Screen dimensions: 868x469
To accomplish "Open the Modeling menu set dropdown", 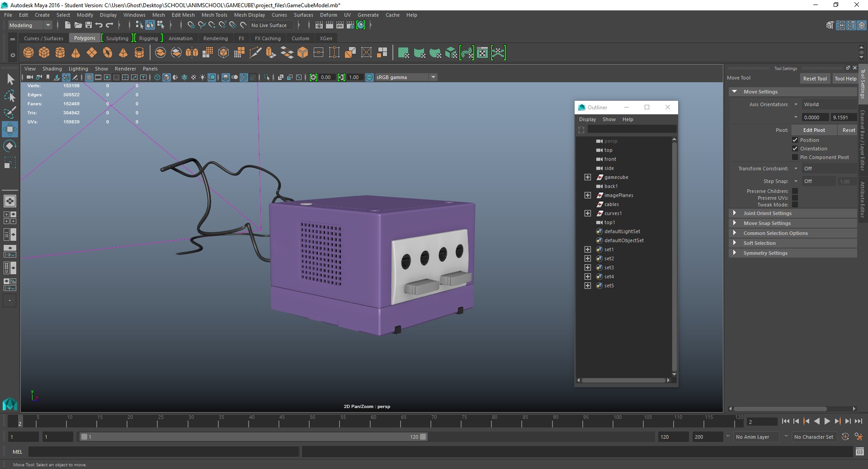I will click(x=30, y=25).
